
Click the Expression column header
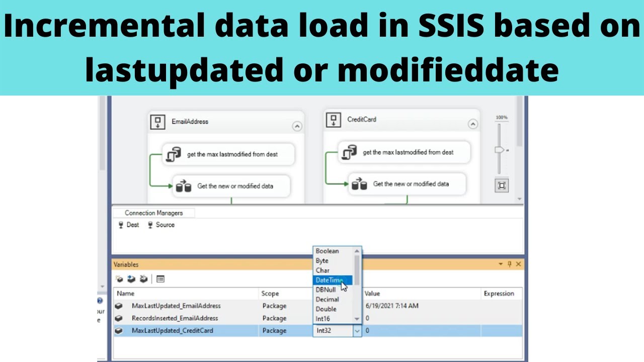(502, 294)
